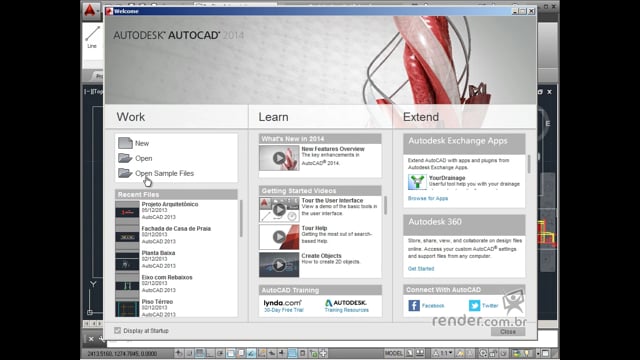Minimize the Welcome dialog window

pos(515,11)
